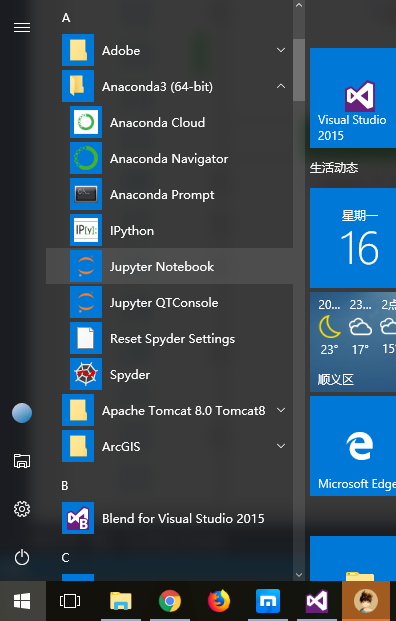Screen dimensions: 396x621
Task: Open the Visual Studio 2015 tile
Action: tap(353, 98)
